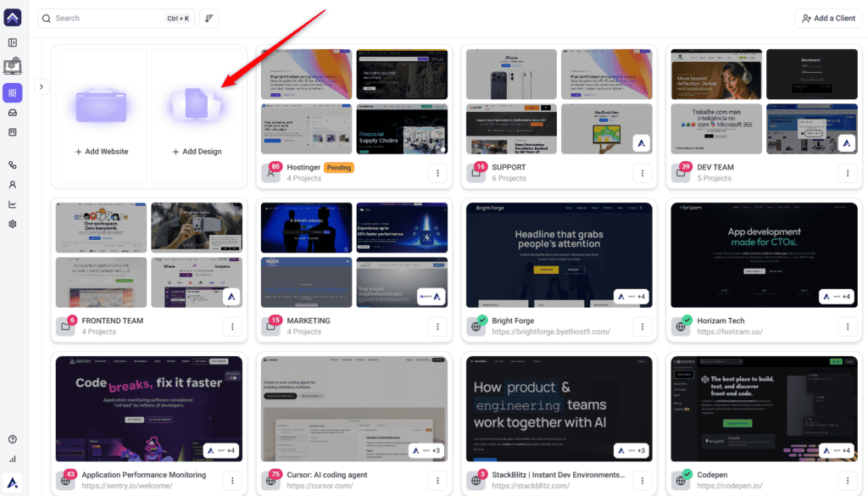
Task: Open the StackBlitz card options menu
Action: coord(643,481)
